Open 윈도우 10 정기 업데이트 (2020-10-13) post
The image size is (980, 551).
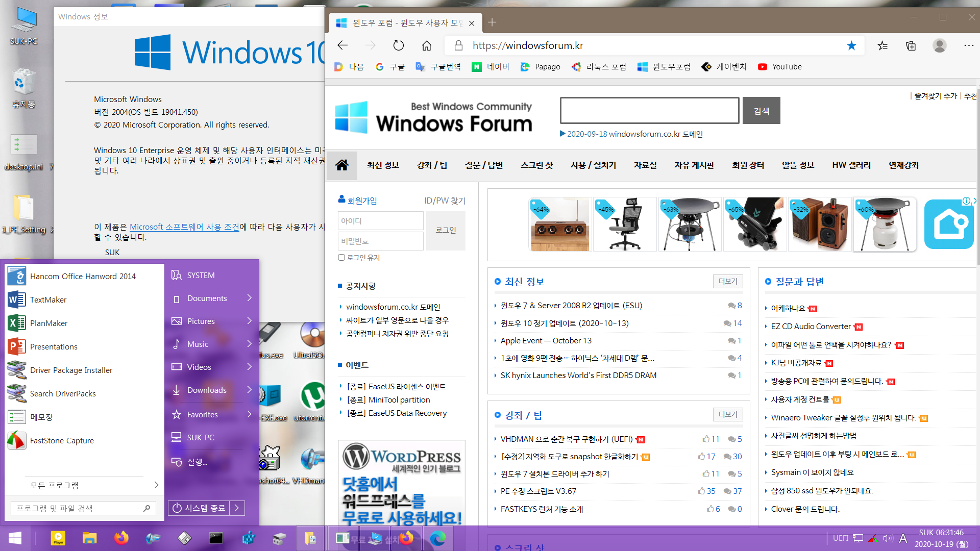[565, 323]
